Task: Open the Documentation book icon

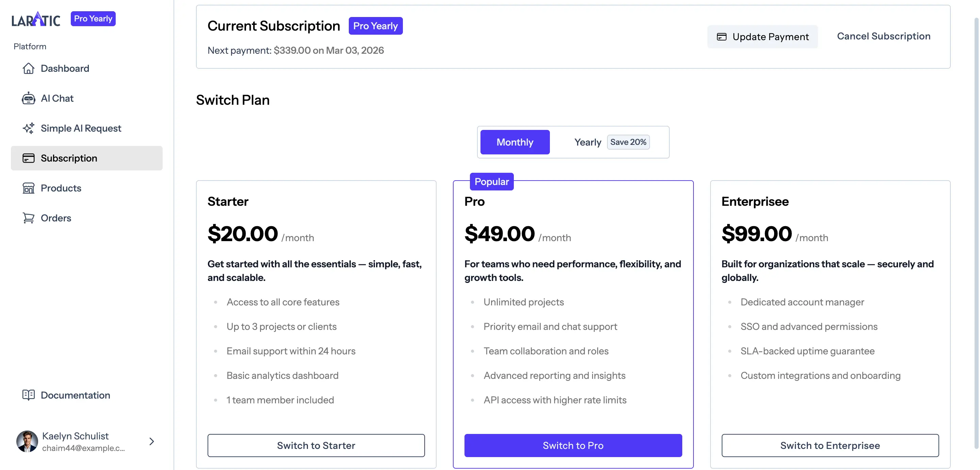Action: point(28,395)
